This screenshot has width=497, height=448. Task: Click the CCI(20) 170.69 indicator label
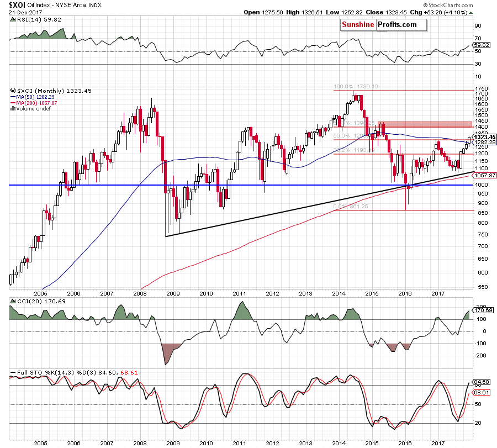(41, 301)
